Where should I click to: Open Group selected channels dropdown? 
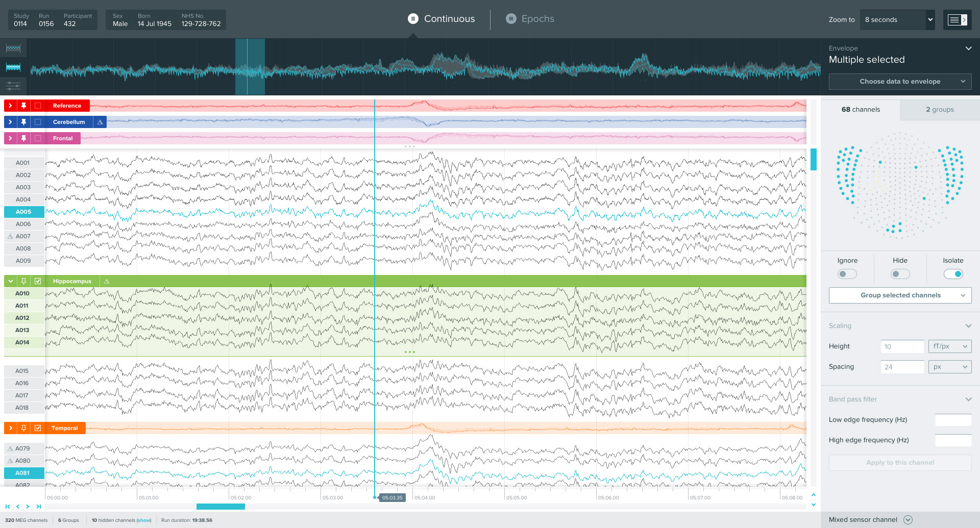(x=900, y=295)
